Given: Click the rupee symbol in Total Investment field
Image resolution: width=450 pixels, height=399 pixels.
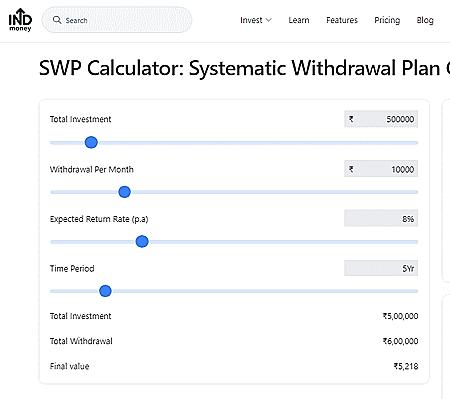Looking at the screenshot, I should [351, 119].
